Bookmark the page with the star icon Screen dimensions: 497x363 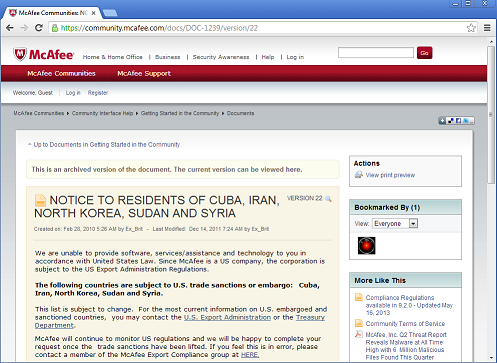point(471,28)
